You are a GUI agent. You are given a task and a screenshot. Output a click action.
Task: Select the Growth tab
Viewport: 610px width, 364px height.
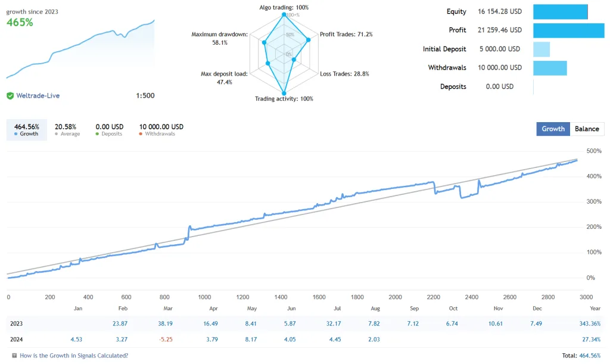point(553,129)
